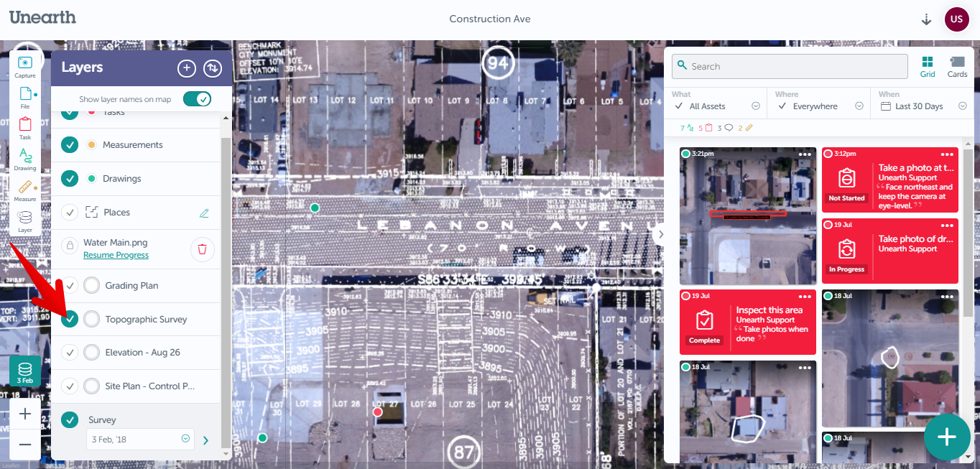
Task: Open options on the 3:12pm task card
Action: 948,154
